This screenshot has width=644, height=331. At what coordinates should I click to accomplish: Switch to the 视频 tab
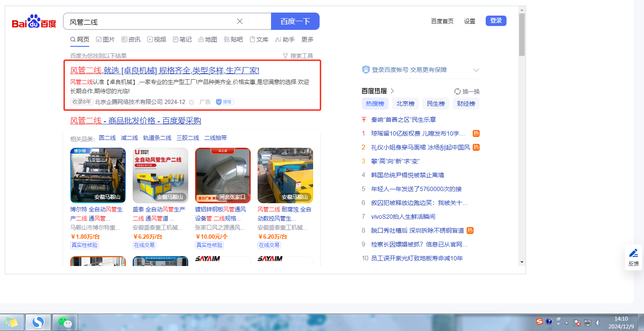coord(157,39)
